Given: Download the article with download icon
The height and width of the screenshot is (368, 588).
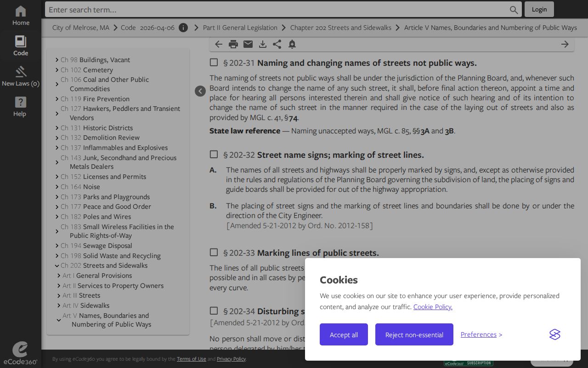Looking at the screenshot, I should [263, 44].
